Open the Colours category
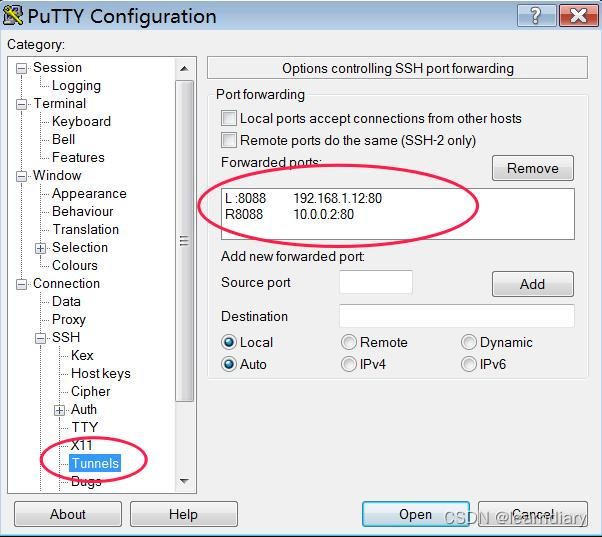The image size is (602, 537). point(75,266)
